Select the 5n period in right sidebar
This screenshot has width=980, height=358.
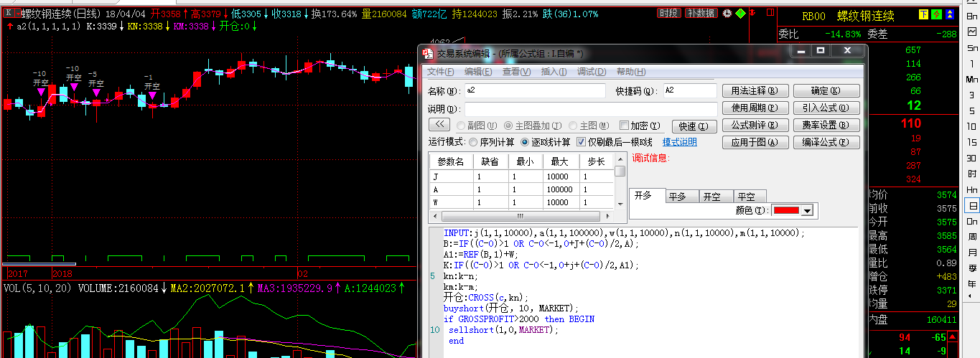(972, 47)
